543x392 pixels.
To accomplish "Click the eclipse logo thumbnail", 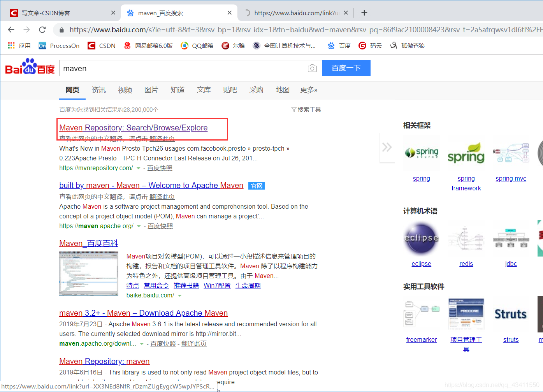I will click(x=421, y=238).
